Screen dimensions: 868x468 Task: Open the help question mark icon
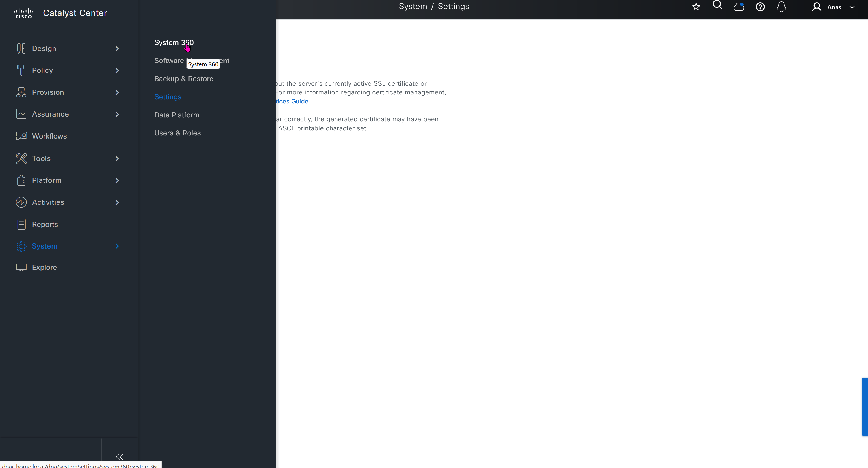[x=760, y=7]
